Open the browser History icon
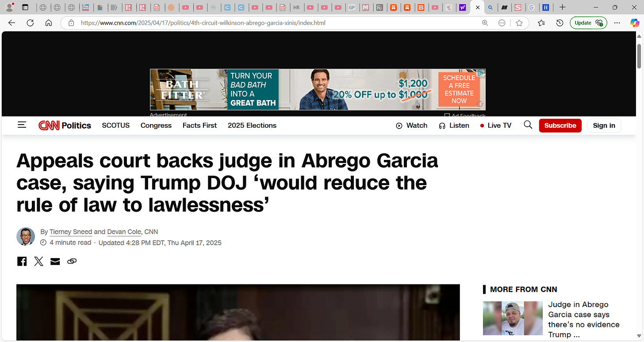The image size is (644, 342). tap(560, 23)
